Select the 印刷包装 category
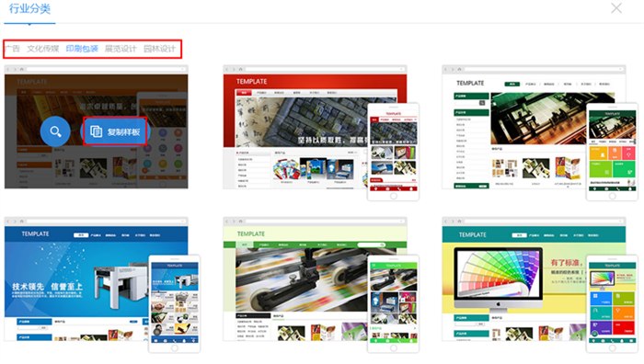 [82, 49]
